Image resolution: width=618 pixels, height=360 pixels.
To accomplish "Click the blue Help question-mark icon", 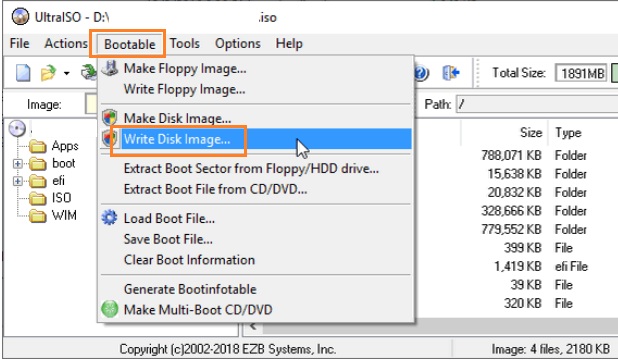I will click(x=421, y=73).
